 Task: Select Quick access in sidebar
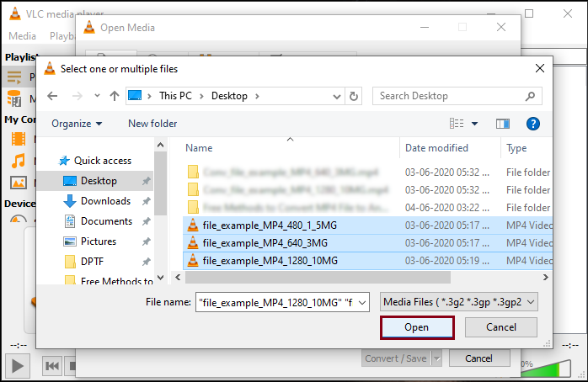pos(95,161)
